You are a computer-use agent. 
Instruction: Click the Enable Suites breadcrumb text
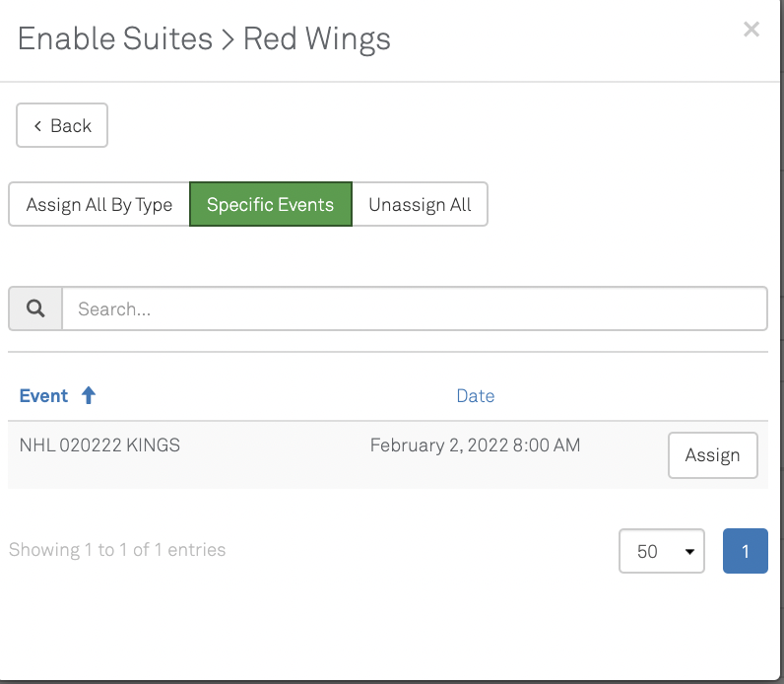point(115,39)
